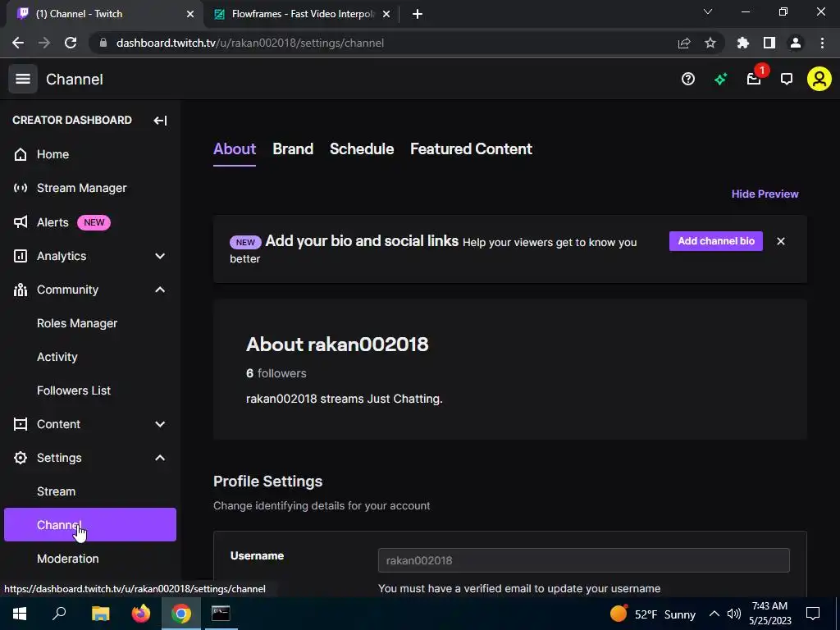The width and height of the screenshot is (840, 630).
Task: Close the Flowframes tab
Action: tap(386, 14)
